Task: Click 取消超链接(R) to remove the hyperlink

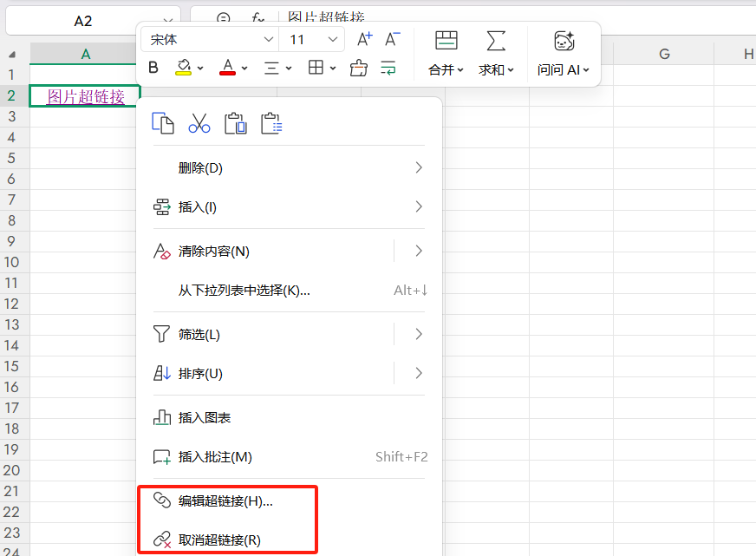Action: [x=216, y=538]
